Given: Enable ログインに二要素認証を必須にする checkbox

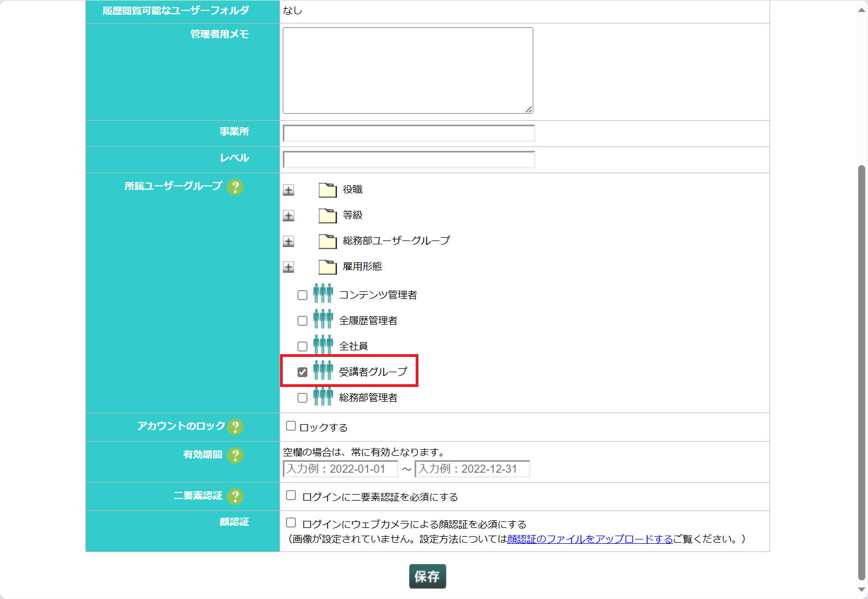Looking at the screenshot, I should [291, 495].
